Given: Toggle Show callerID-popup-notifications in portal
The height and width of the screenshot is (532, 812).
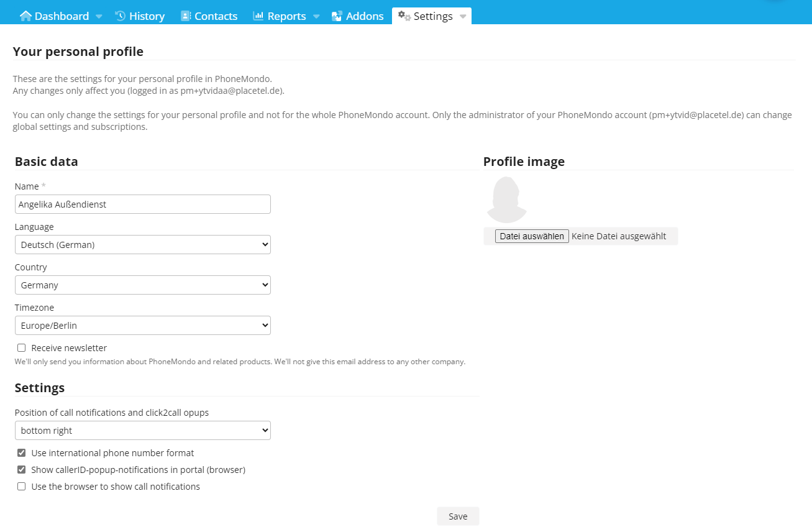Looking at the screenshot, I should click(x=22, y=470).
